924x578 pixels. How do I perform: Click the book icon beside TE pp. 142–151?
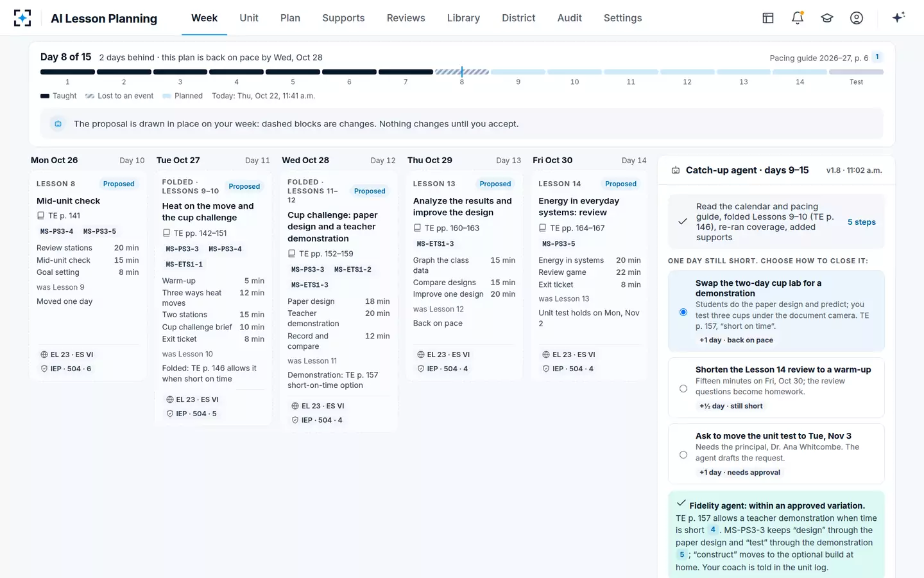tap(166, 233)
